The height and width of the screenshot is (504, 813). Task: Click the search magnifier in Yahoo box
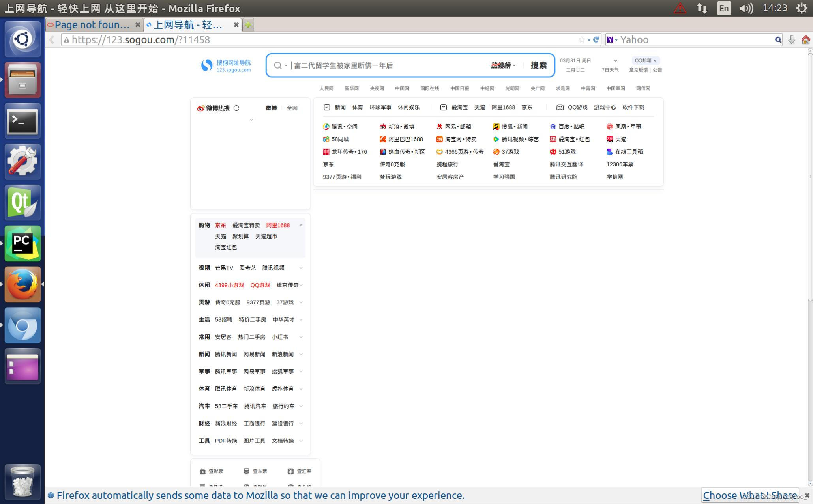tap(778, 39)
